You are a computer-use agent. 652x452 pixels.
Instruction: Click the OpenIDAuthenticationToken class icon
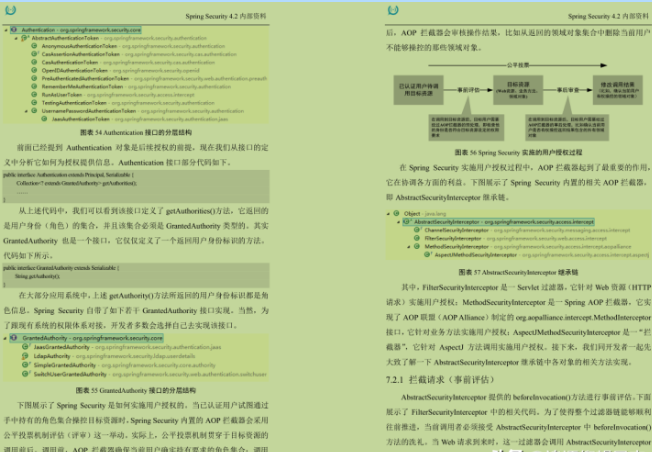(34, 70)
